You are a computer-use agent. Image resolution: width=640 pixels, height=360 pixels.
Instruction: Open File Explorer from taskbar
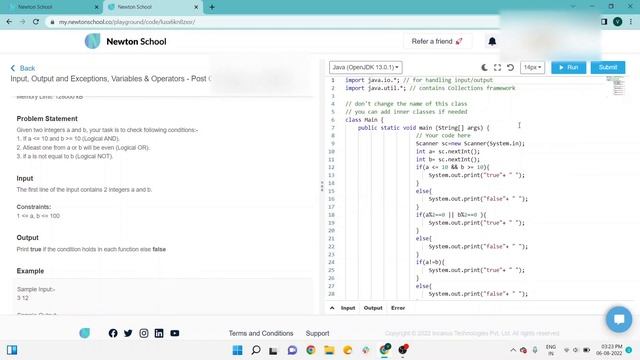pos(329,350)
